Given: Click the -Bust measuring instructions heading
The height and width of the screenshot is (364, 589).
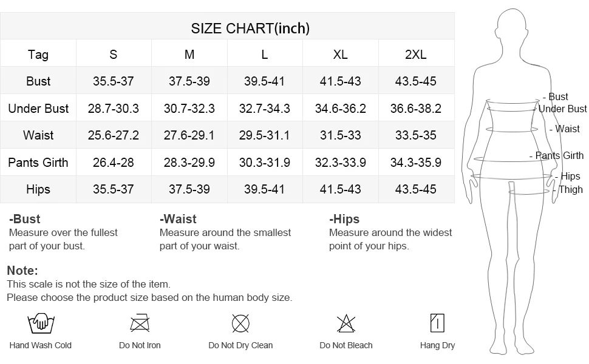Looking at the screenshot, I should 24,219.
